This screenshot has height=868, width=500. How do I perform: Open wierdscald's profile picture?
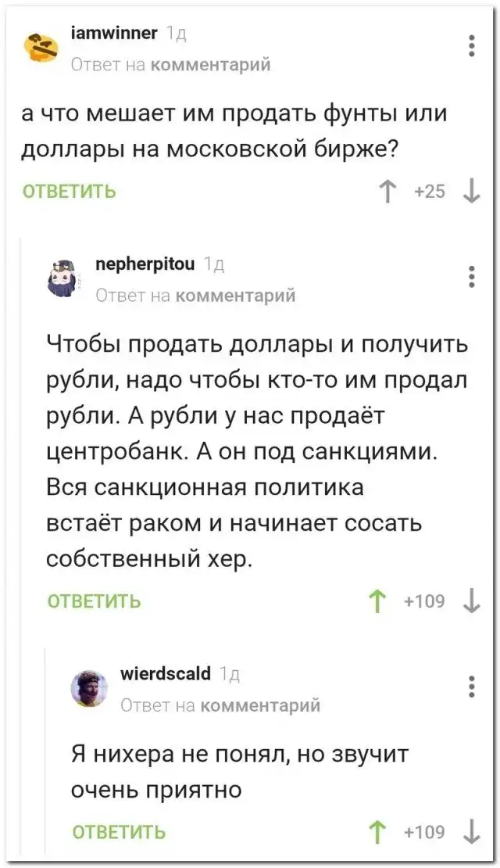87,687
